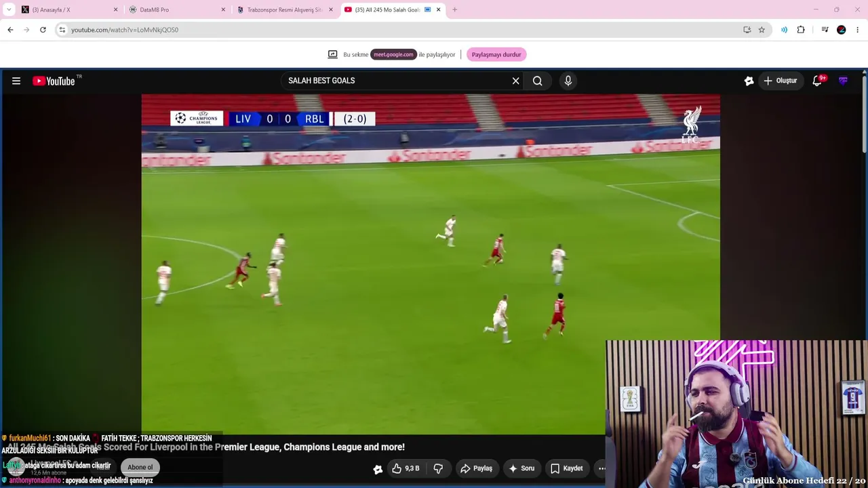868x488 pixels.
Task: Click the address bar URL
Action: pyautogui.click(x=125, y=30)
